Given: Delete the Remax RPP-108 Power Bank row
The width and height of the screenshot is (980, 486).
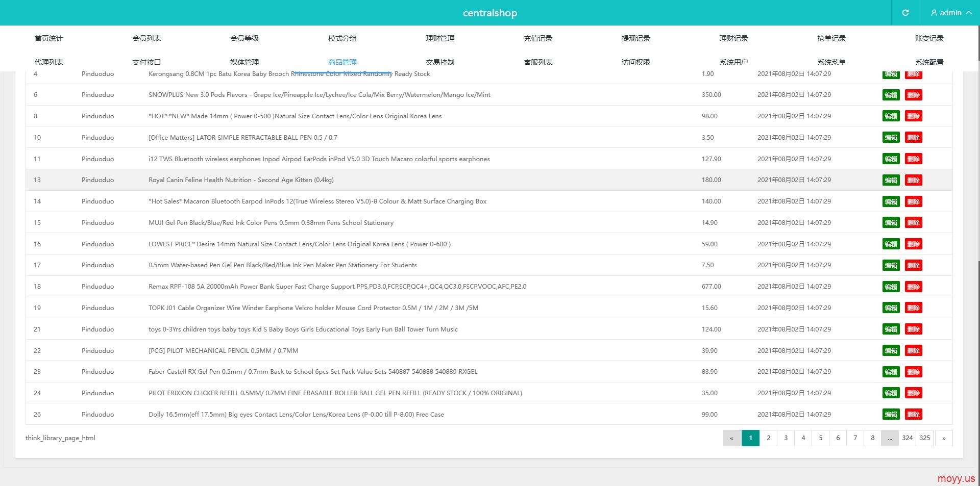Looking at the screenshot, I should click(914, 287).
